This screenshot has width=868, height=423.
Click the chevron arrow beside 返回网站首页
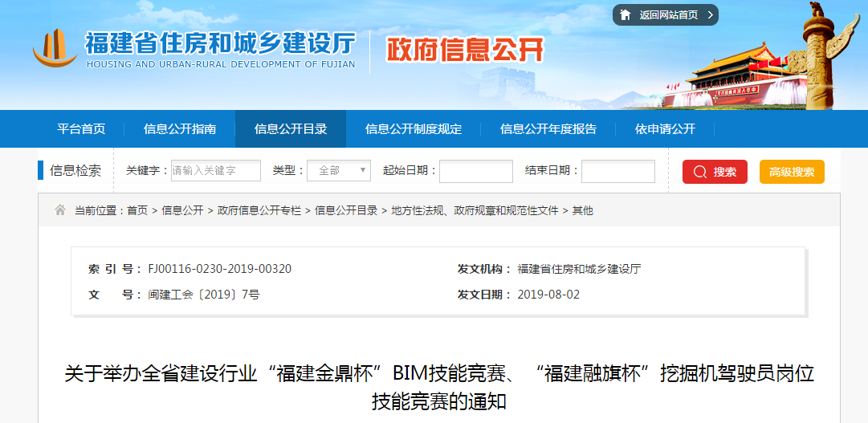pos(710,15)
